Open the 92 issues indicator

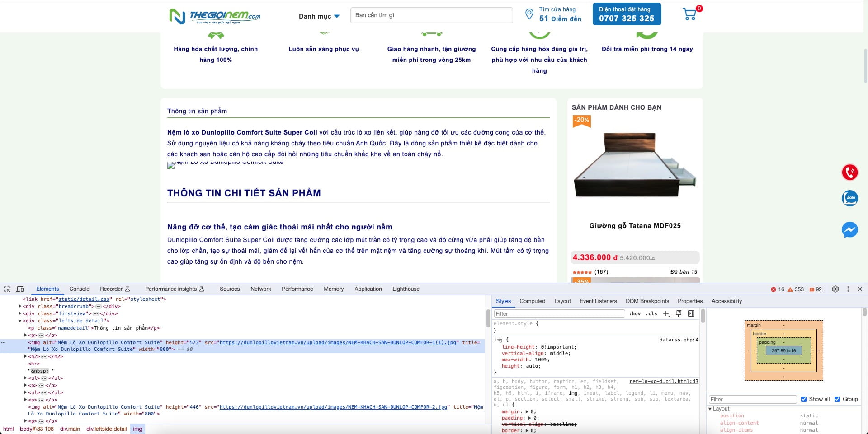coord(816,289)
